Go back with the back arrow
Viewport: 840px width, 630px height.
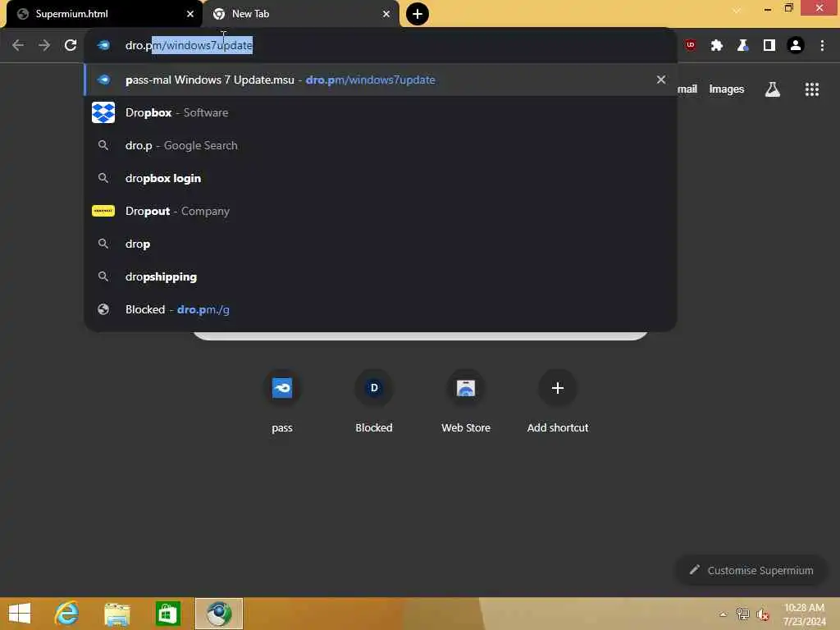(x=18, y=46)
